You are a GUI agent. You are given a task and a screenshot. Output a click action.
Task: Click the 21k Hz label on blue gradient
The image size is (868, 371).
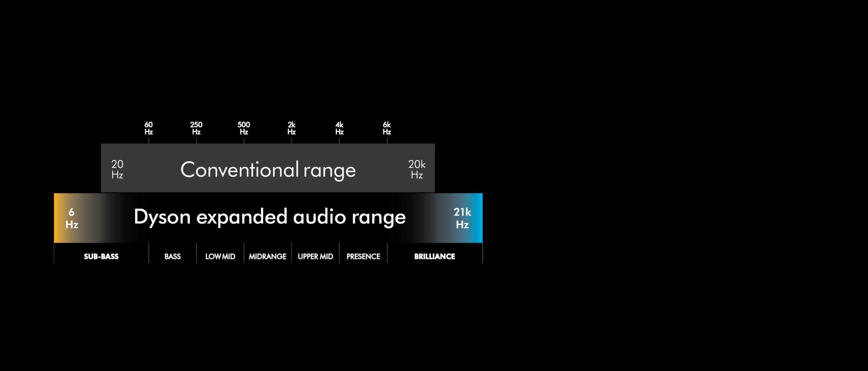click(462, 218)
